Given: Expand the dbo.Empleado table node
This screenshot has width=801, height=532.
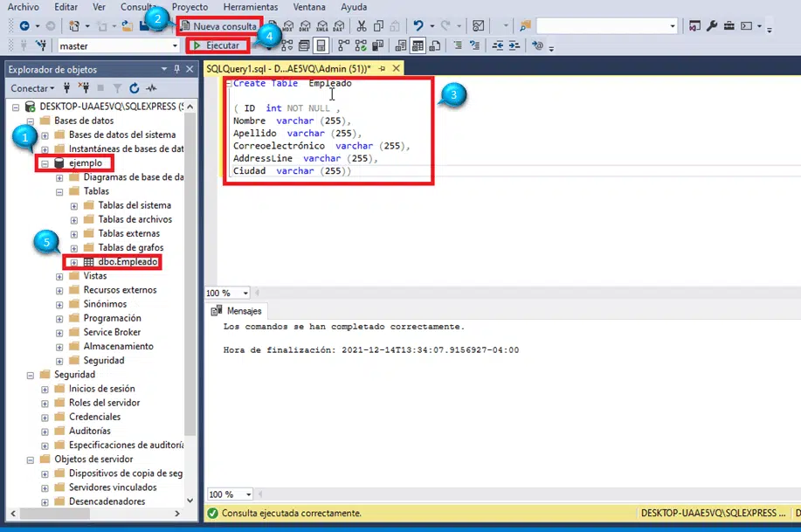Looking at the screenshot, I should tap(74, 262).
